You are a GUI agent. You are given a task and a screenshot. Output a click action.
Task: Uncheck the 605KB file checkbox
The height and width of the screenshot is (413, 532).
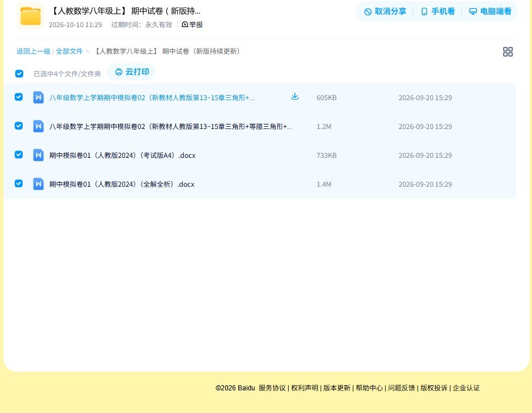(x=19, y=97)
